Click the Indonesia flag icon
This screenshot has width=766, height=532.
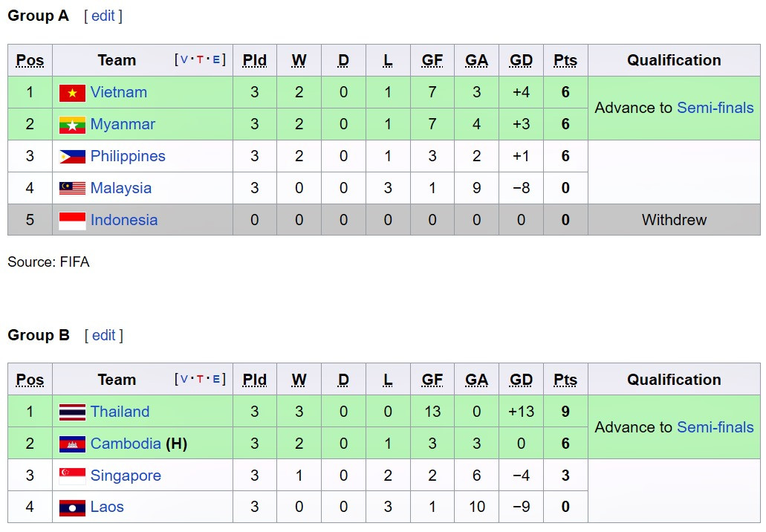pos(72,221)
